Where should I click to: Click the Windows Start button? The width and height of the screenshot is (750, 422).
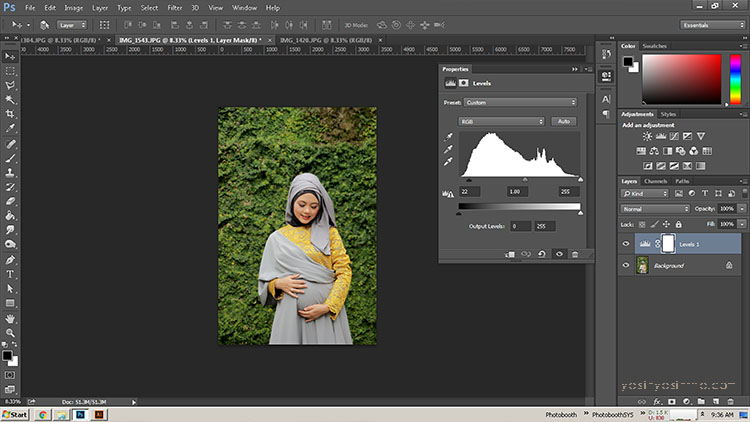click(15, 413)
